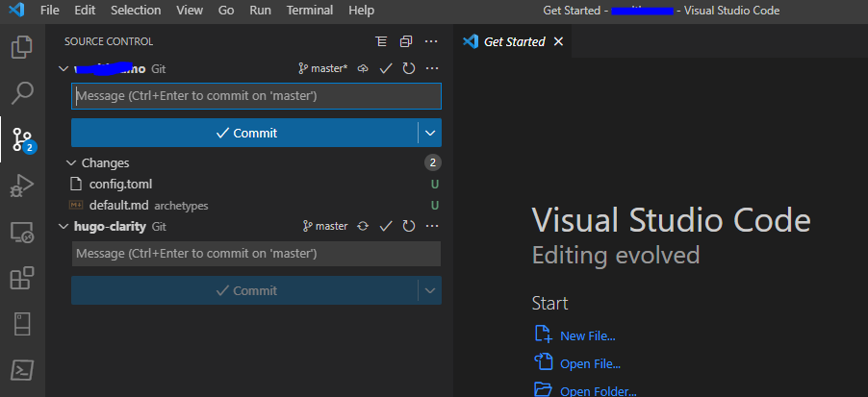
Task: Open the Remote Explorer icon
Action: [x=22, y=232]
